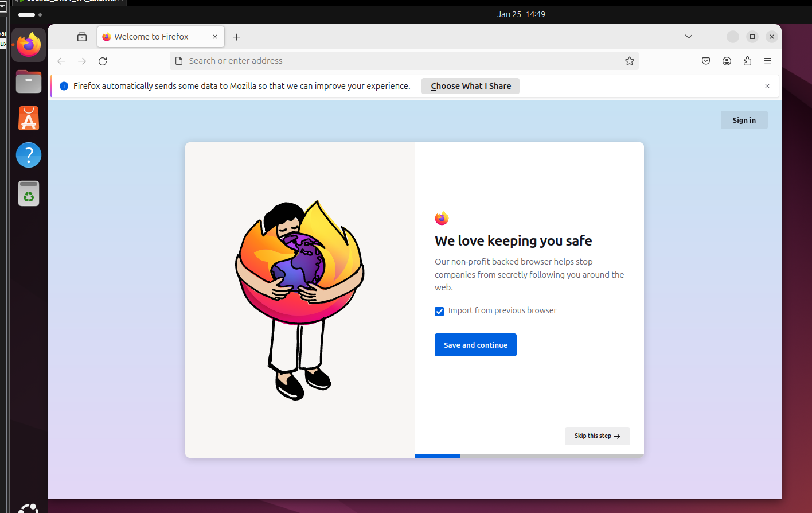Open the Extensions puzzle icon
This screenshot has width=812, height=513.
click(747, 61)
